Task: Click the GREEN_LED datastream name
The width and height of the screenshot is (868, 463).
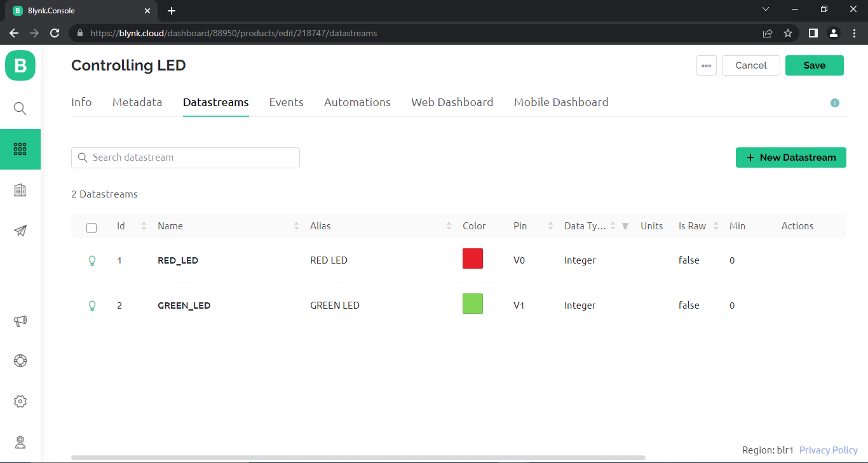Action: pos(184,305)
